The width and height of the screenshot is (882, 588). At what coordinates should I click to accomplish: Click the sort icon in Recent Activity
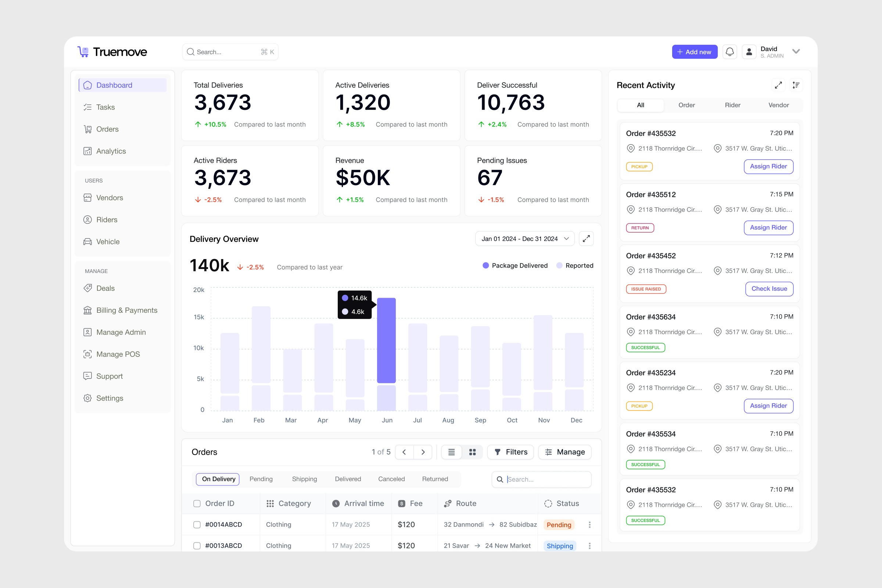pyautogui.click(x=796, y=85)
